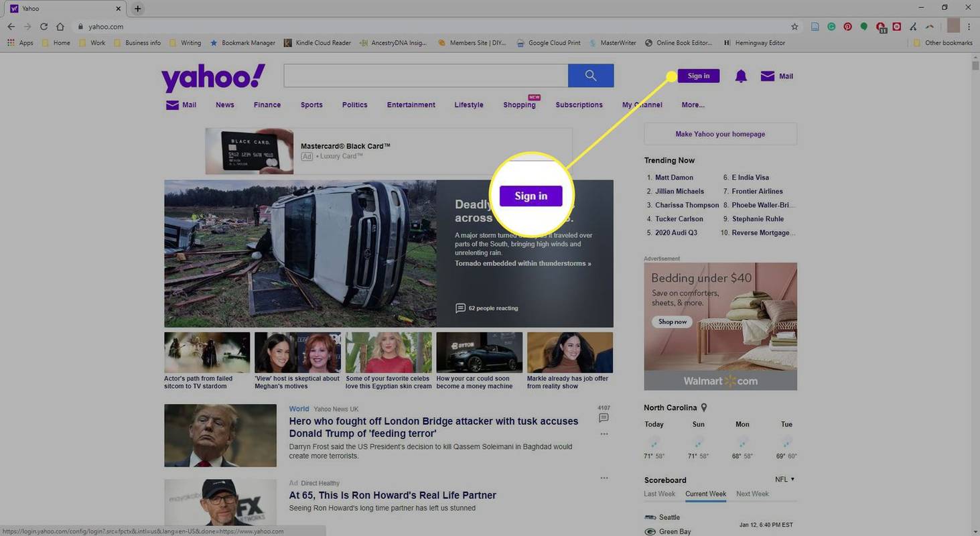This screenshot has width=980, height=536.
Task: Switch Scoreboard to Last Week tab
Action: pos(659,494)
